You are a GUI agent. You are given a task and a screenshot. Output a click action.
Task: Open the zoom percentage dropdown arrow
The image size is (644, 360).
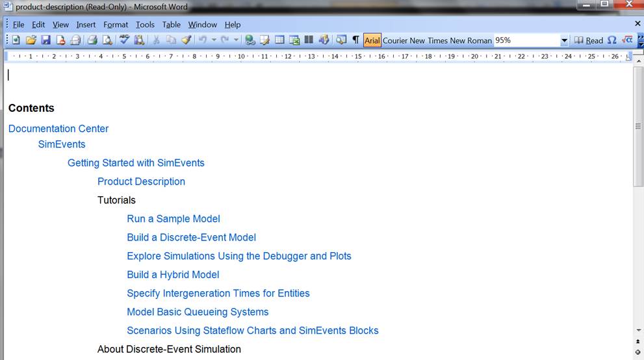coord(564,40)
